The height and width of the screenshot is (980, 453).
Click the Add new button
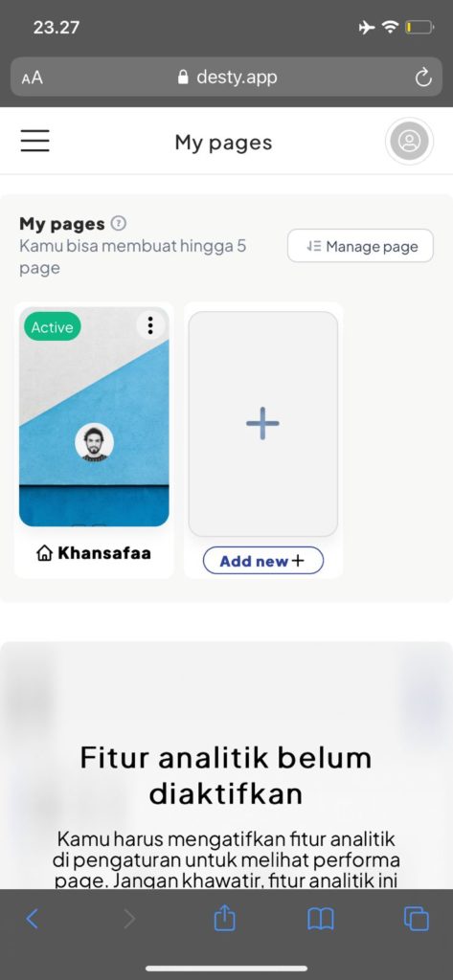(x=262, y=561)
